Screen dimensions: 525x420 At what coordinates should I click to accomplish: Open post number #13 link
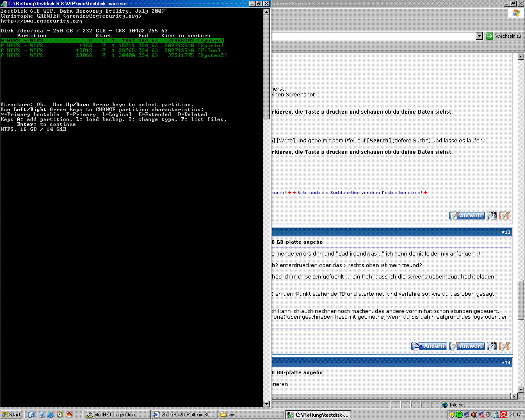coord(506,232)
